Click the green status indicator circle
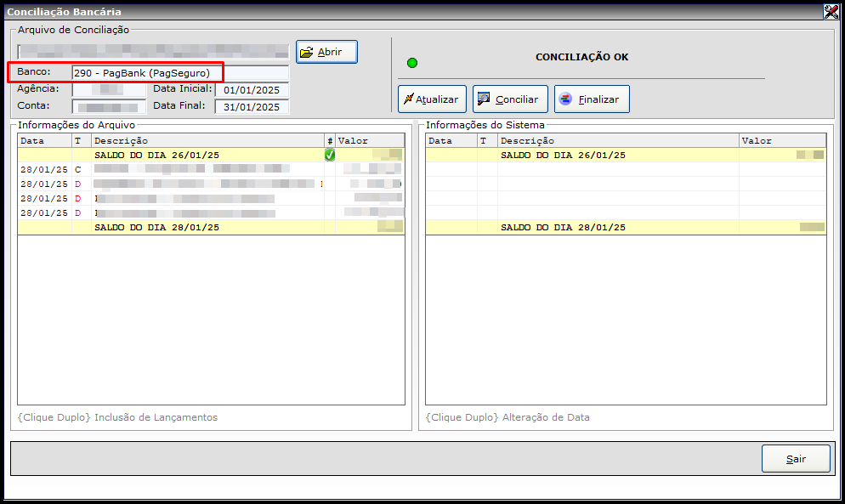The height and width of the screenshot is (504, 845). (x=412, y=63)
